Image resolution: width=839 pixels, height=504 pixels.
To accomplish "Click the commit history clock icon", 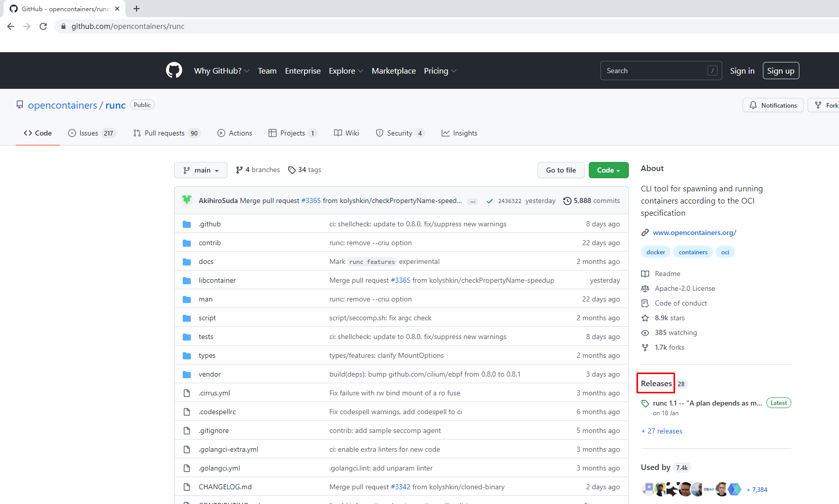I will pos(567,201).
